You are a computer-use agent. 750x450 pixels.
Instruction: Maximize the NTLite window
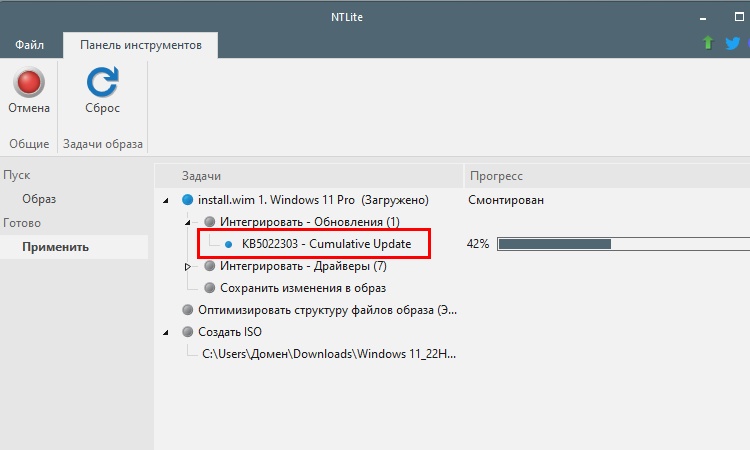tap(739, 17)
